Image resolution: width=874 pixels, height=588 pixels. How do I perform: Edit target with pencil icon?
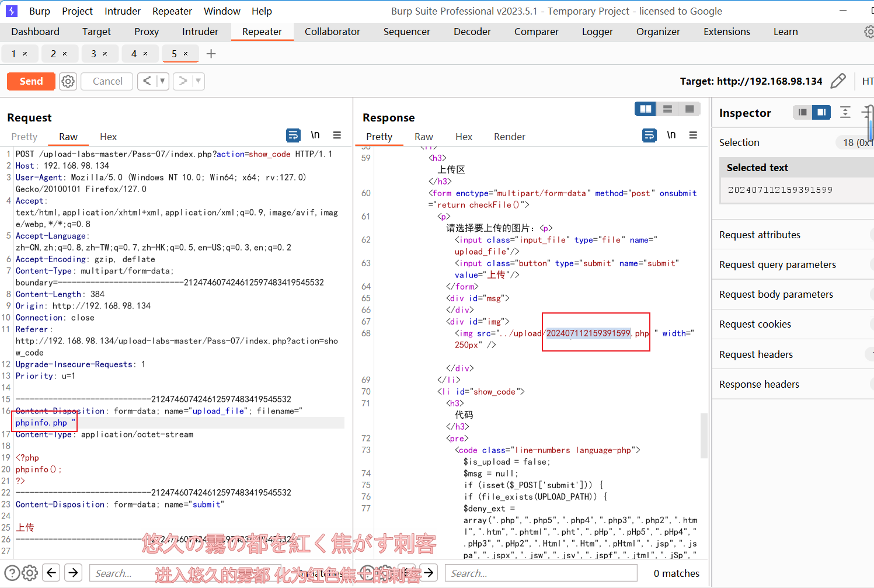tap(838, 81)
